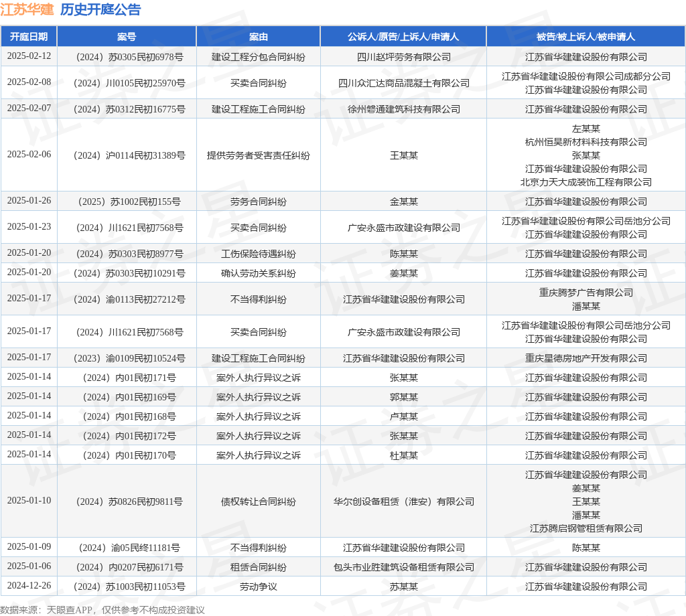
Task: Click defendant 重庆腾梦广告有限公司
Action: click(x=586, y=293)
